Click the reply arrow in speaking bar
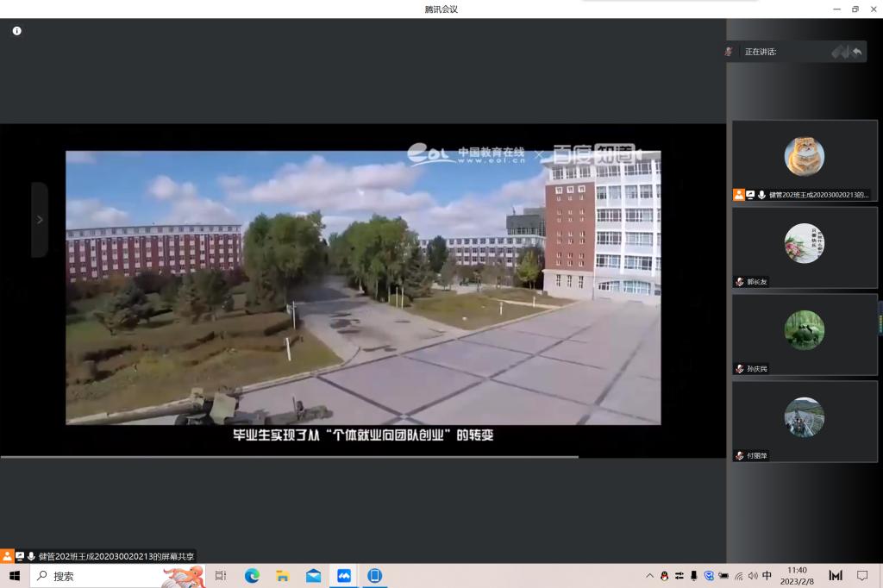Screen dimensions: 883x588 coord(857,52)
